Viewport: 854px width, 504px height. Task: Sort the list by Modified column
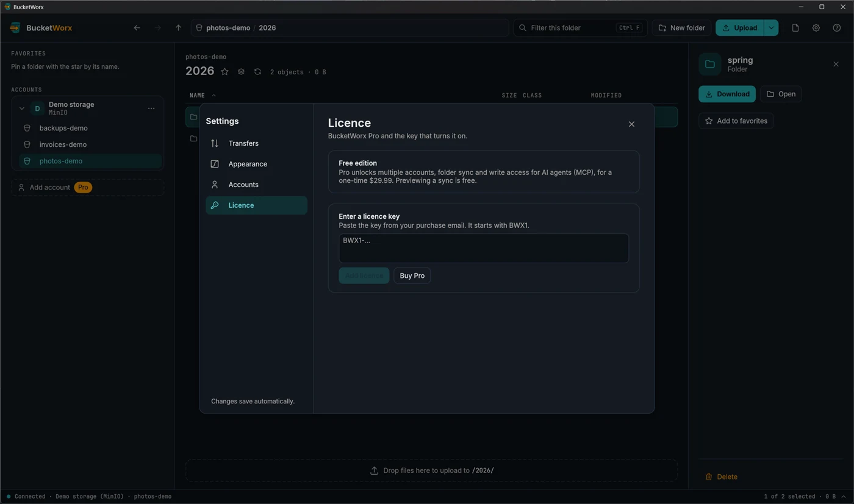(x=606, y=95)
